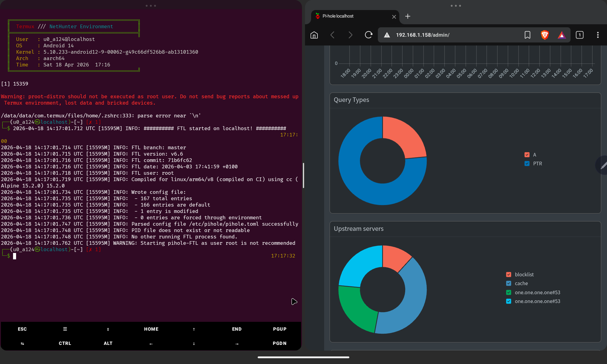Toggle the PTR query type legend
The height and width of the screenshot is (364, 607).
pos(527,163)
